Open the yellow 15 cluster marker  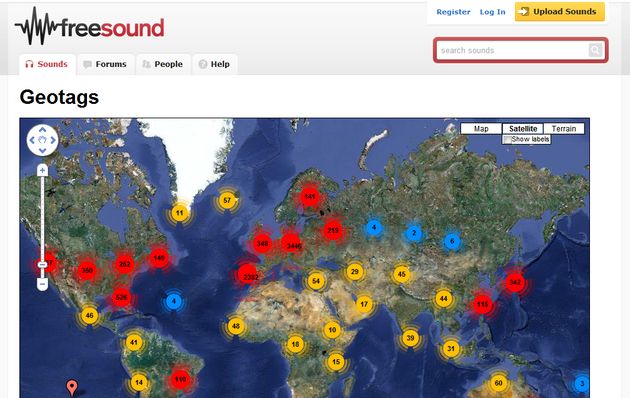[x=336, y=361]
